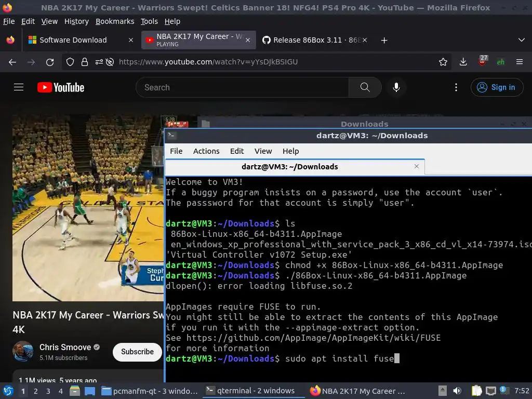The height and width of the screenshot is (399, 532).
Task: Open the Firefox File menu
Action: pos(9,21)
